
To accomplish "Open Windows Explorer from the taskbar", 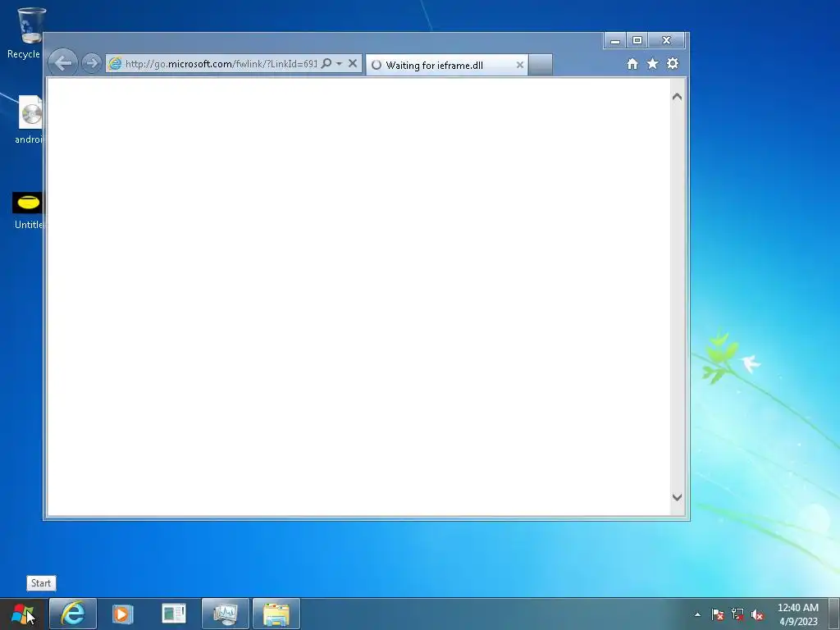I will [276, 614].
